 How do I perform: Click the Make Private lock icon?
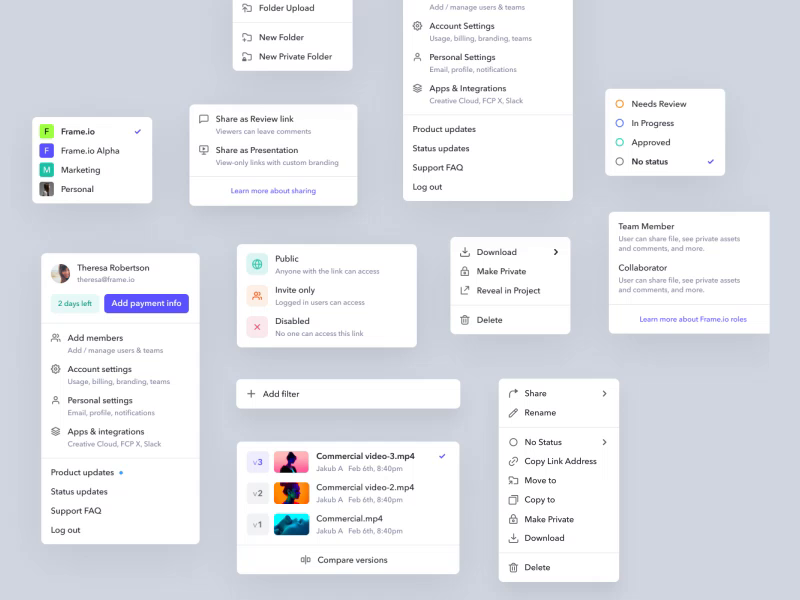point(463,271)
